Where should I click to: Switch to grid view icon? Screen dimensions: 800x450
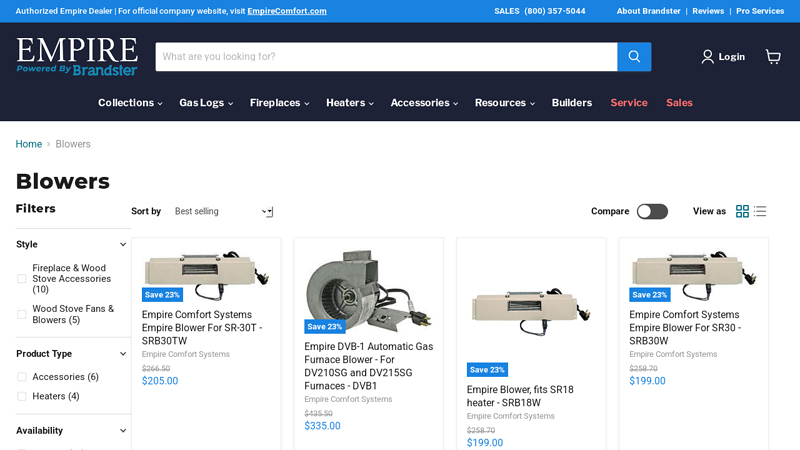coord(742,211)
